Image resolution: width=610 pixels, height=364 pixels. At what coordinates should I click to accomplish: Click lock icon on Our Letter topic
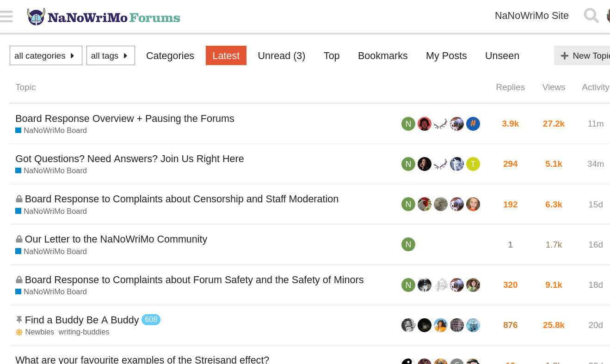pos(19,239)
